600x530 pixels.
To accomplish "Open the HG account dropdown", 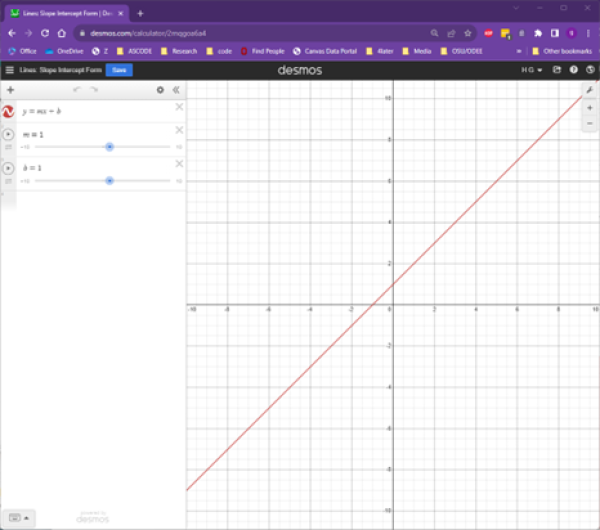I will point(532,70).
